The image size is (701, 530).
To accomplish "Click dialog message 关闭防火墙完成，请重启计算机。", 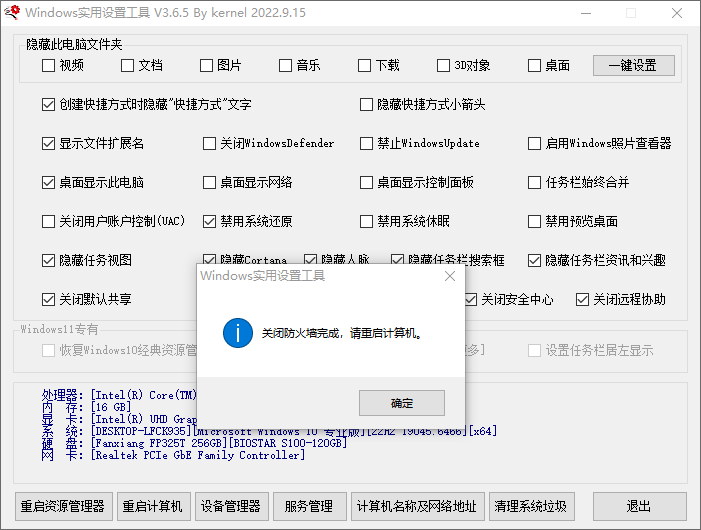I will click(342, 333).
